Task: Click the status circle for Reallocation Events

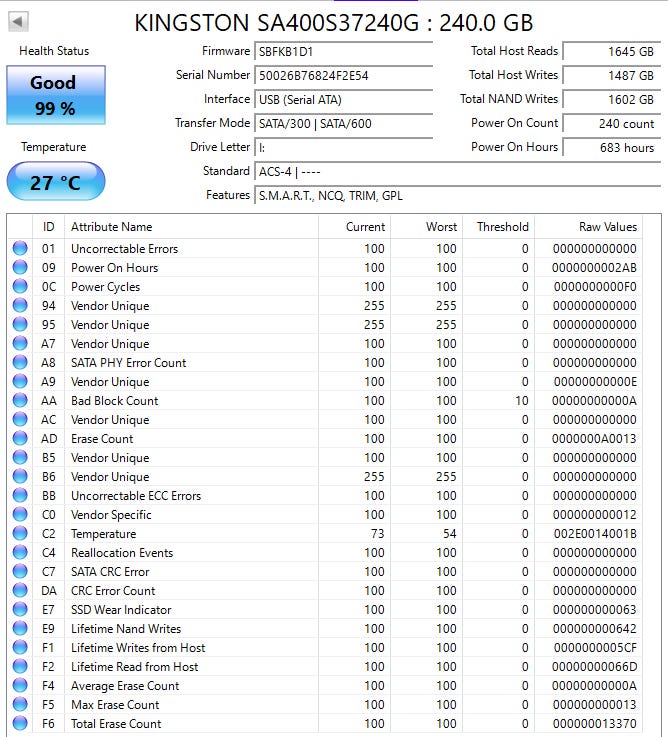Action: point(20,553)
